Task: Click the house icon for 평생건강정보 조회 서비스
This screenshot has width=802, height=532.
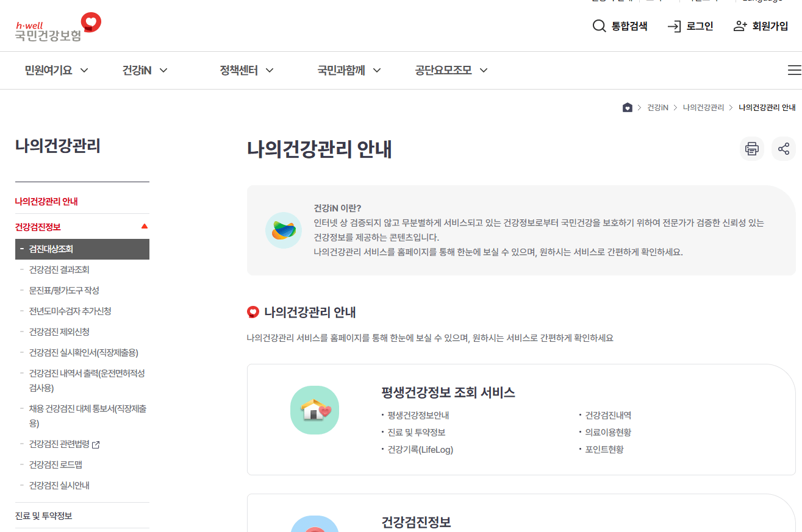Action: (x=314, y=410)
